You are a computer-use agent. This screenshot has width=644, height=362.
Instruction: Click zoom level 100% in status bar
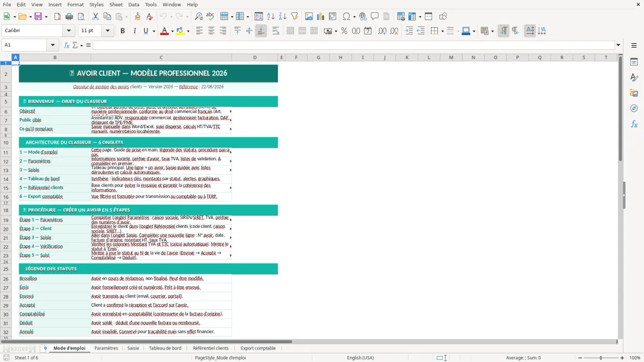pyautogui.click(x=635, y=358)
